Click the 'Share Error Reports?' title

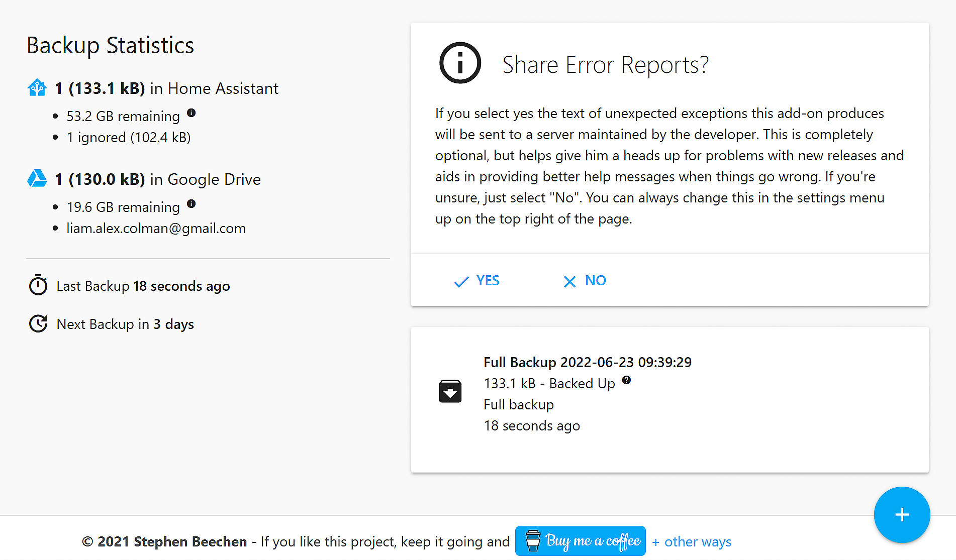tap(606, 65)
